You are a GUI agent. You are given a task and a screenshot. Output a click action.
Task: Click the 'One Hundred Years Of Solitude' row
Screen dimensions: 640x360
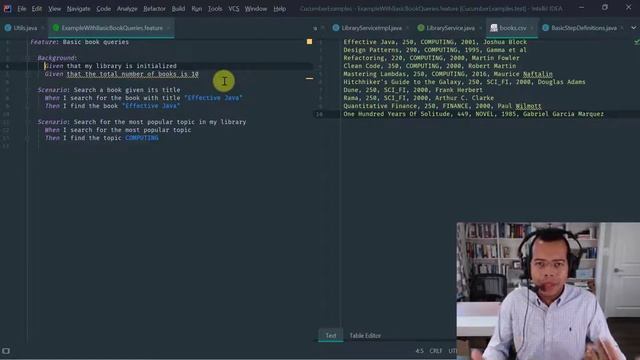tap(473, 114)
